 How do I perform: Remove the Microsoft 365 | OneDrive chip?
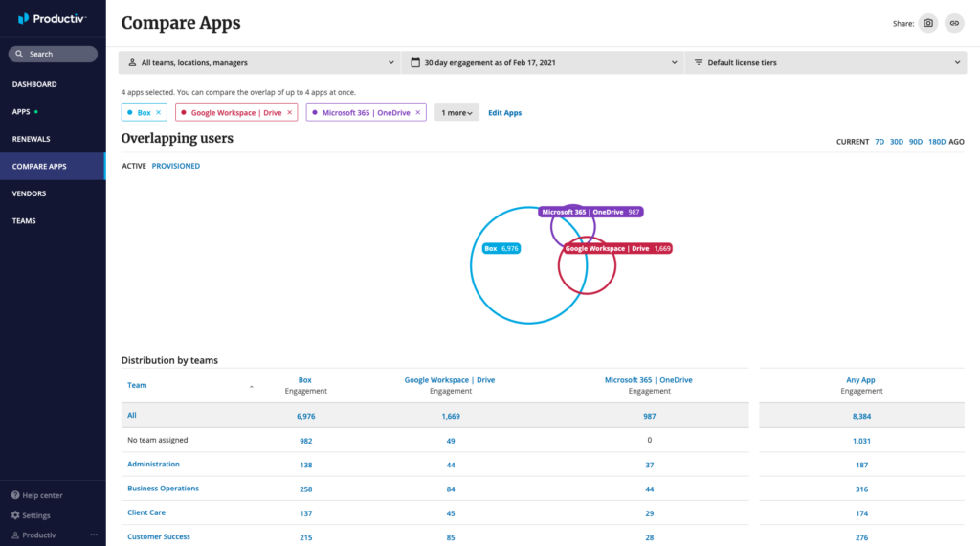pos(418,113)
